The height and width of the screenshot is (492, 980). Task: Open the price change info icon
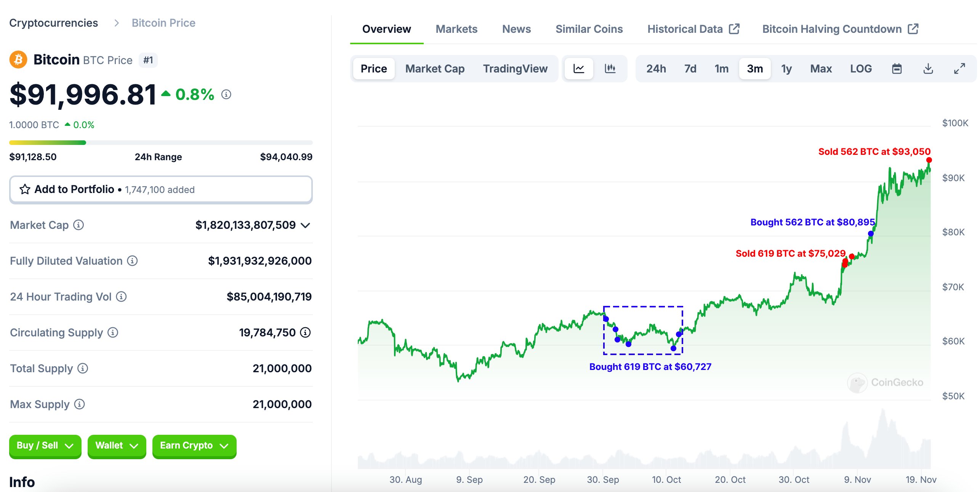tap(226, 94)
